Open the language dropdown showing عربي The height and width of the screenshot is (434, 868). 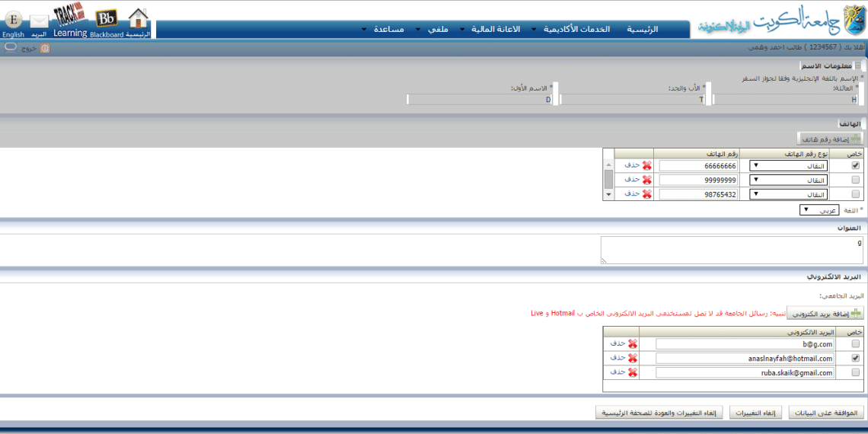(819, 209)
